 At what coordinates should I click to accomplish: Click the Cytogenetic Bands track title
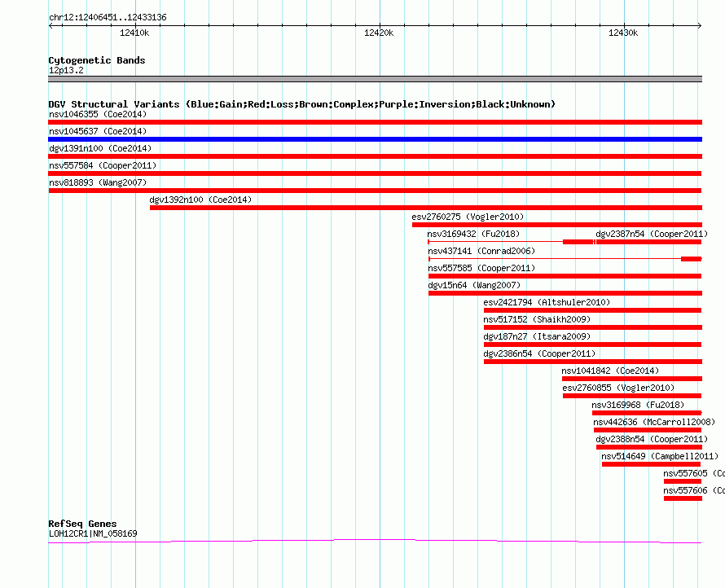click(97, 60)
